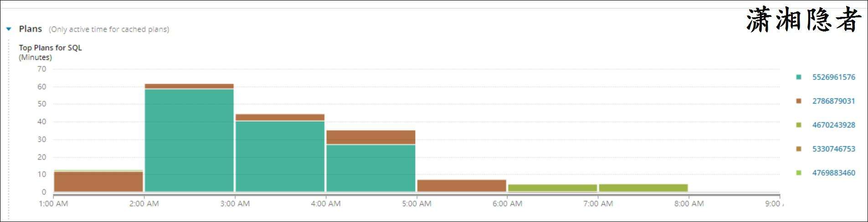The height and width of the screenshot is (222, 868).
Task: Click the brown segment atop the 3:00 AM bar
Action: click(280, 117)
